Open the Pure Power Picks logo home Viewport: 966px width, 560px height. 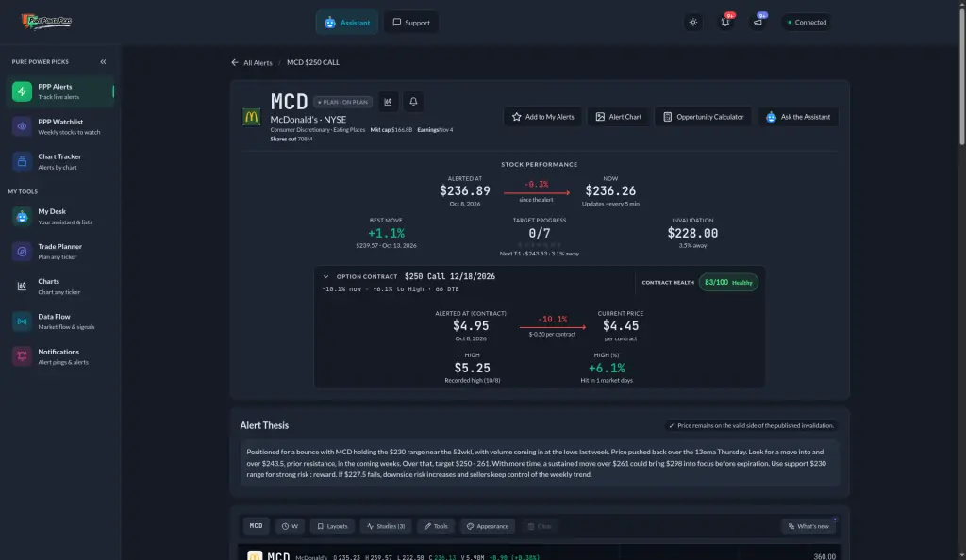tap(47, 22)
